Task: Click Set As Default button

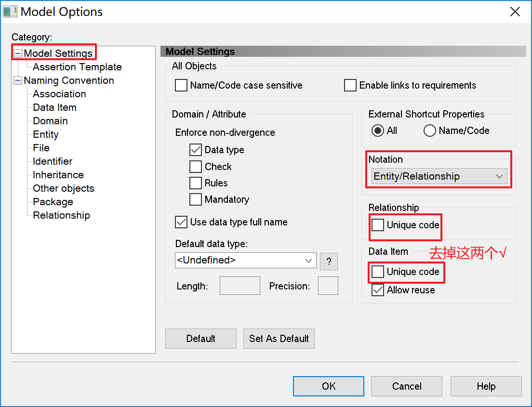Action: [279, 339]
